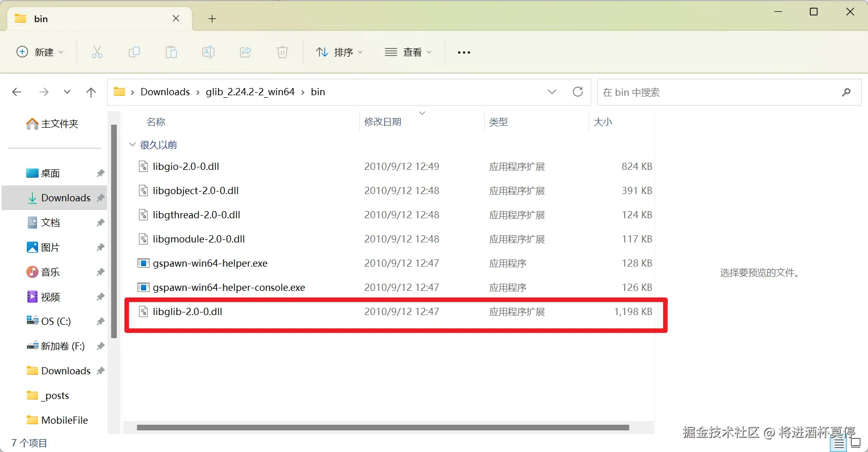Open the 新建 new item dropdown
This screenshot has width=868, height=452.
pyautogui.click(x=40, y=52)
